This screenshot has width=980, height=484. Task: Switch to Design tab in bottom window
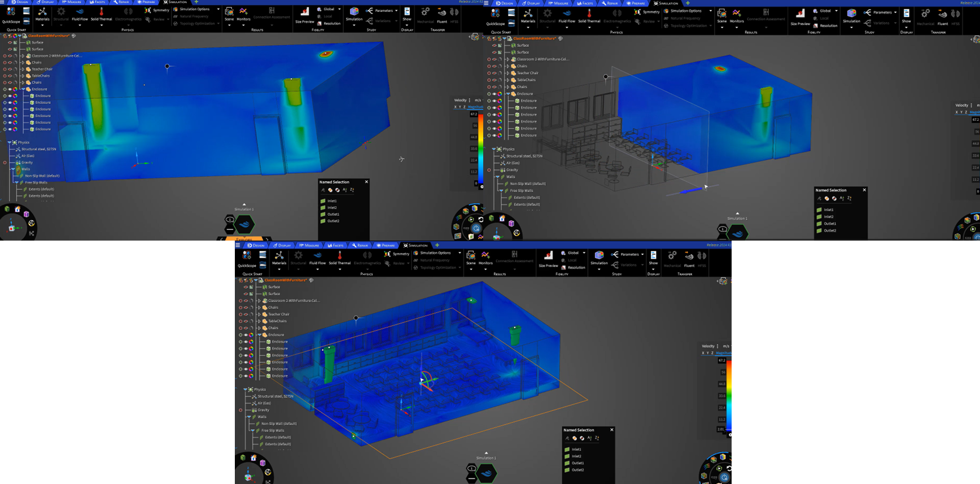tap(256, 245)
